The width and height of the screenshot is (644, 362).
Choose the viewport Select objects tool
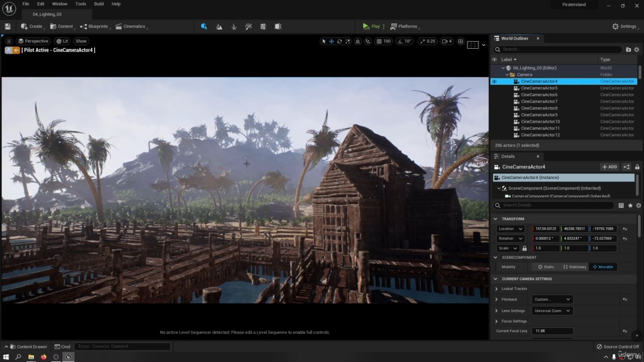324,41
